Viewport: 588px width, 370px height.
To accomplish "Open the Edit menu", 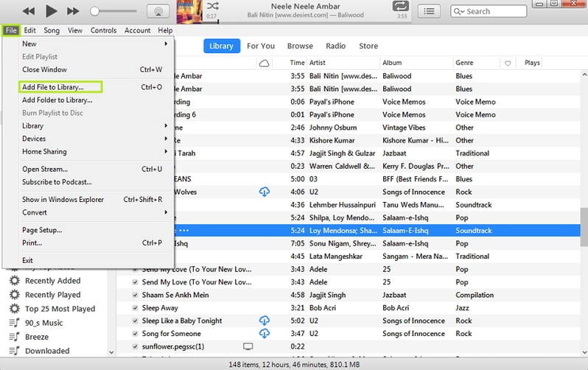I will [x=29, y=30].
